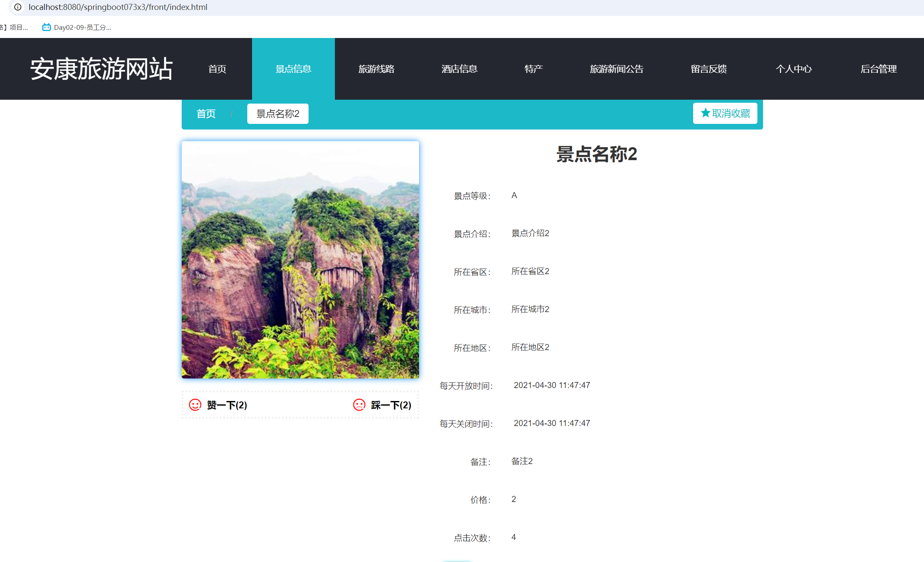Click 首页 in the breadcrumb trail
The width and height of the screenshot is (924, 562).
pyautogui.click(x=206, y=114)
